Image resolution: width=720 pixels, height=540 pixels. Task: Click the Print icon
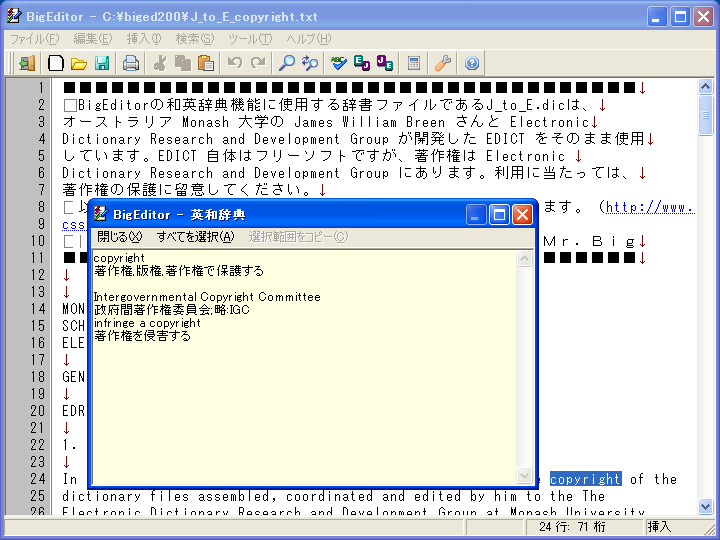tap(130, 63)
